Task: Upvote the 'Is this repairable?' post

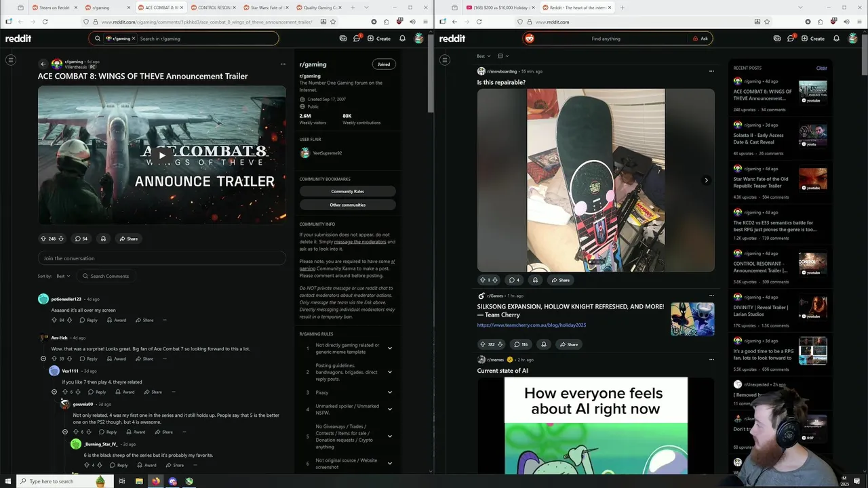Action: [483, 280]
